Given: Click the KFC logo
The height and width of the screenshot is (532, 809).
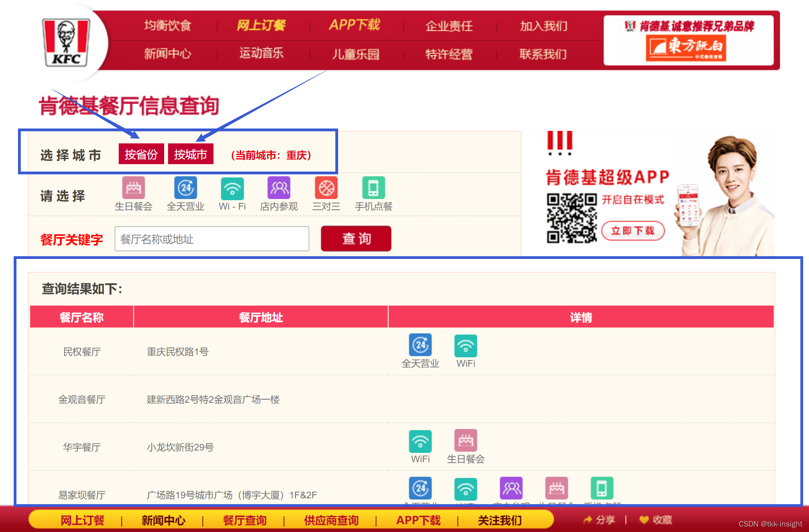Looking at the screenshot, I should (66, 42).
